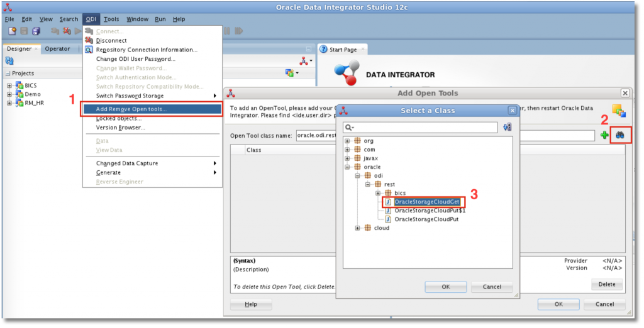Click the org package icon

point(357,141)
